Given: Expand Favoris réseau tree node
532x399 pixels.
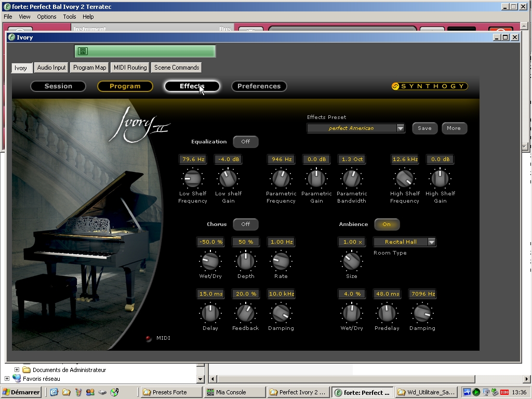Looking at the screenshot, I should click(7, 378).
